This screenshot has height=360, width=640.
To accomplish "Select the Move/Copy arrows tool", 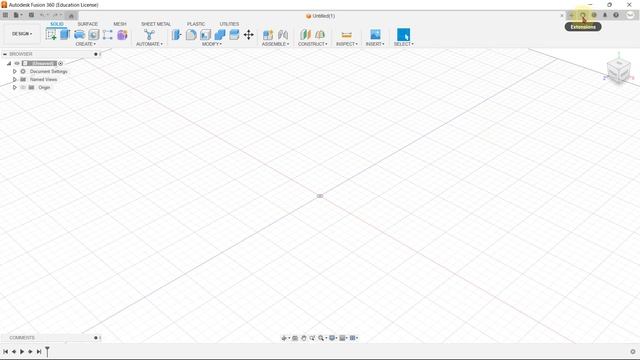I will (249, 35).
